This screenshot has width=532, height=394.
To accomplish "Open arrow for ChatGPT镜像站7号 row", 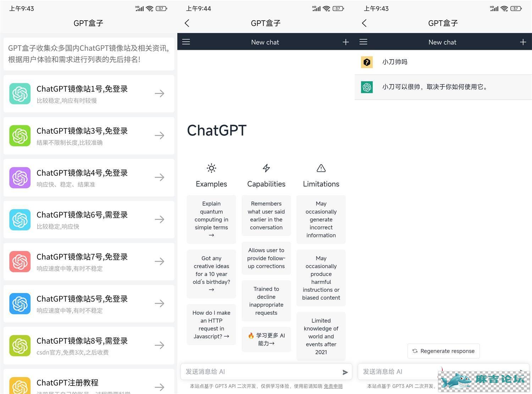I will (160, 261).
